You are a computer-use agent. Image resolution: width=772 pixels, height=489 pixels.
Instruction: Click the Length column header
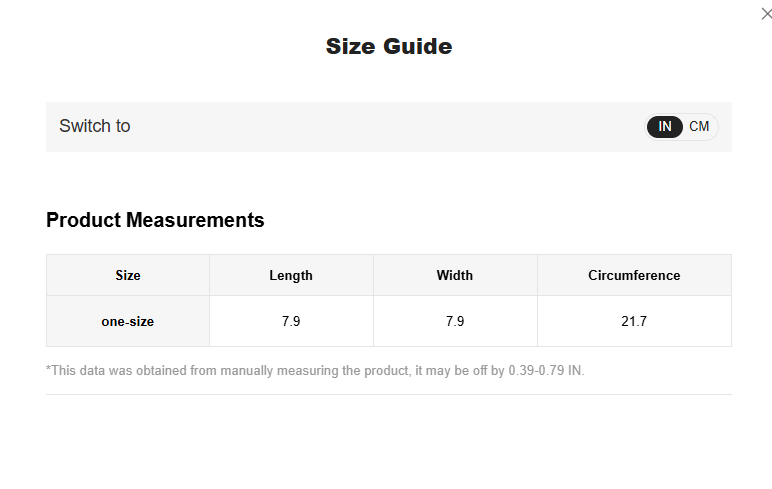click(291, 275)
